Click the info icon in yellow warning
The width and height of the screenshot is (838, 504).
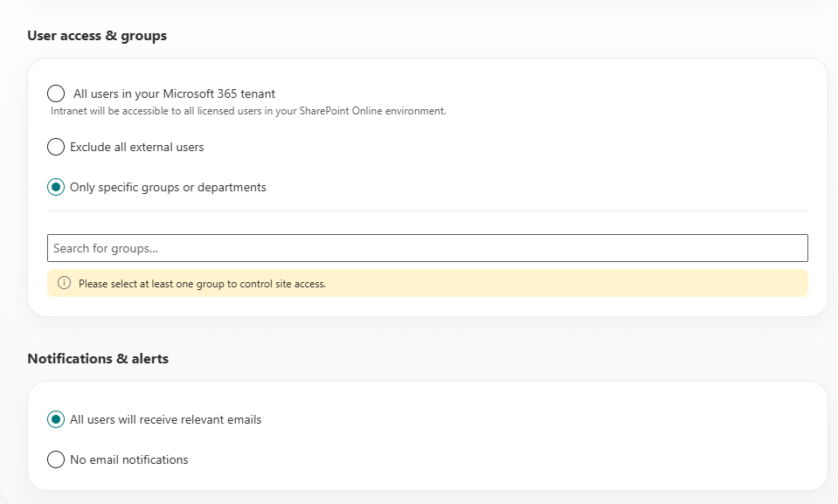tap(64, 283)
